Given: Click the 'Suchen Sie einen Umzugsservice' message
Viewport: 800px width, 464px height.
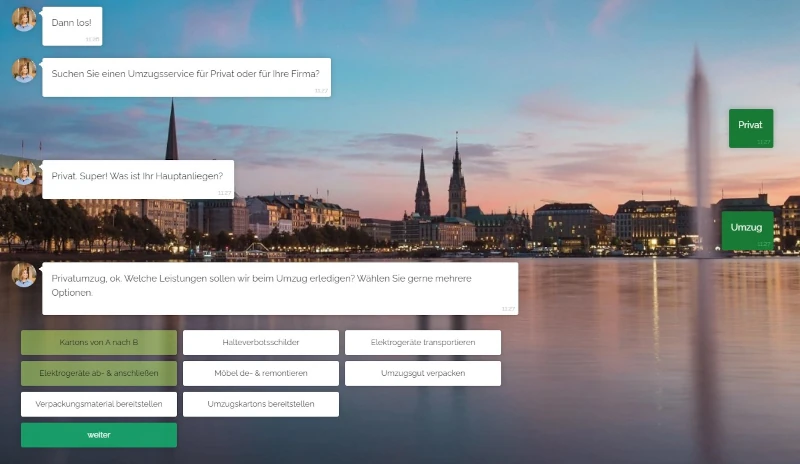Looking at the screenshot, I should (186, 76).
